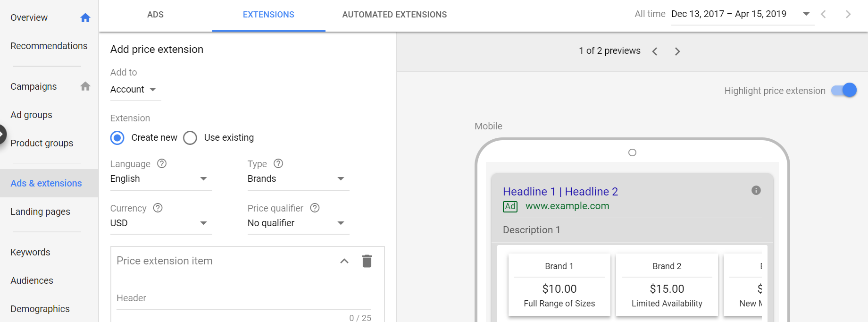868x322 pixels.
Task: Delete the price extension item
Action: [x=367, y=261]
